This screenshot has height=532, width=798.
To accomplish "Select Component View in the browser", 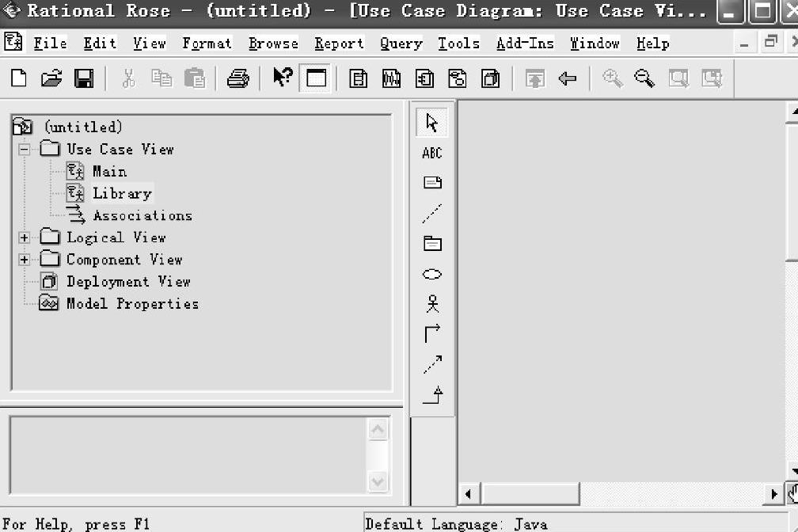I will pos(125,260).
